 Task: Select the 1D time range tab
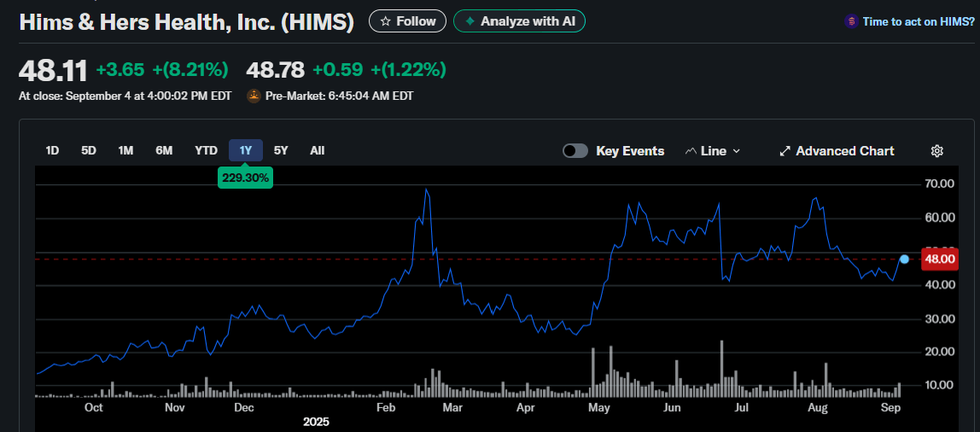52,151
